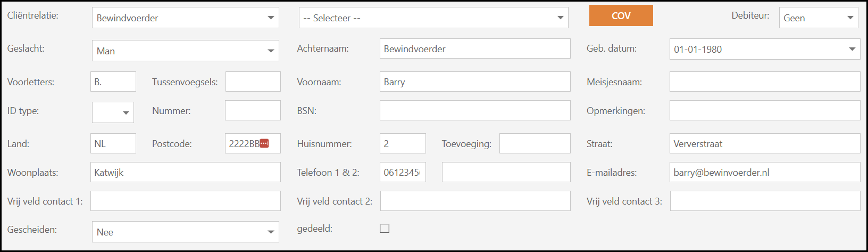Click the Huisnummer field
Viewport: 868px width, 252px height.
coord(403,143)
